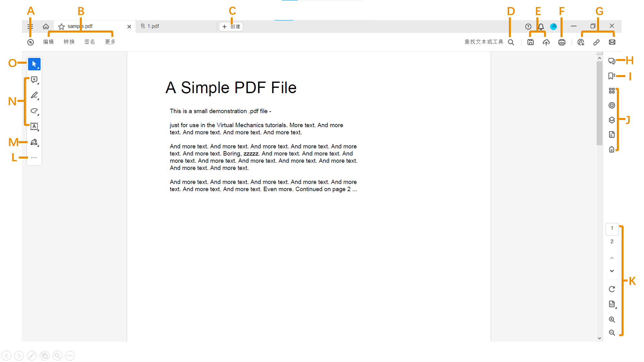The width and height of the screenshot is (644, 362).
Task: Select the Add text box tool
Action: pos(34,126)
